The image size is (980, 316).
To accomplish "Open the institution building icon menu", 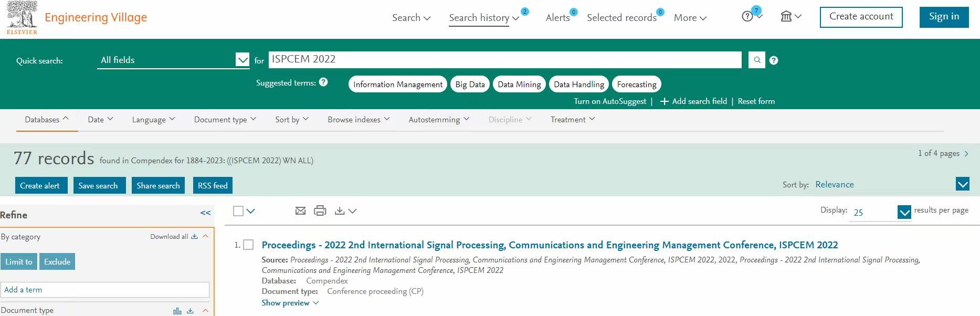I will coord(791,17).
